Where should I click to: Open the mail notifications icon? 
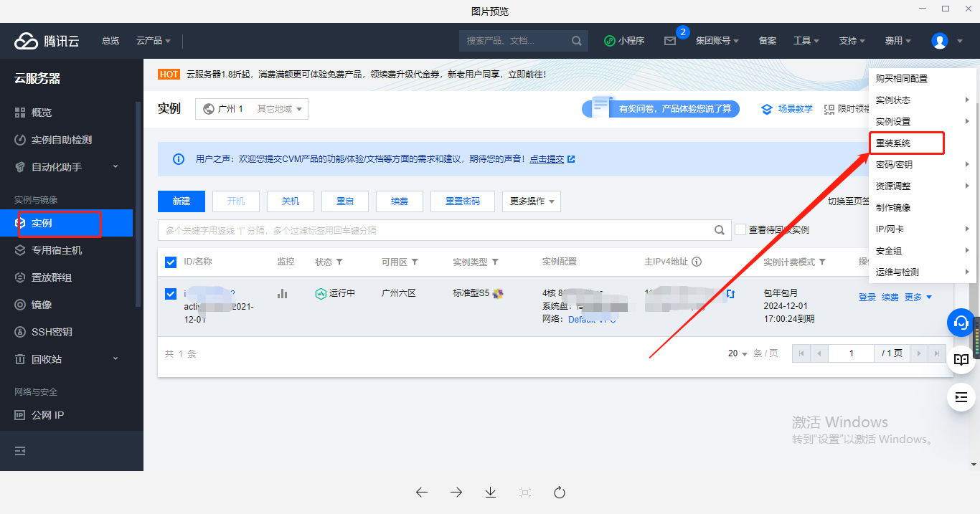click(670, 41)
